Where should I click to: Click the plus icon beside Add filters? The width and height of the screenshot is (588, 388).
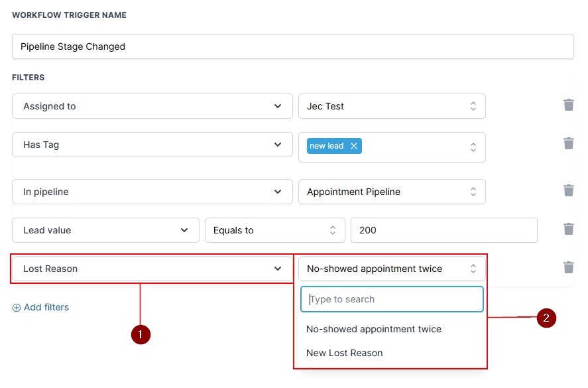(x=17, y=308)
